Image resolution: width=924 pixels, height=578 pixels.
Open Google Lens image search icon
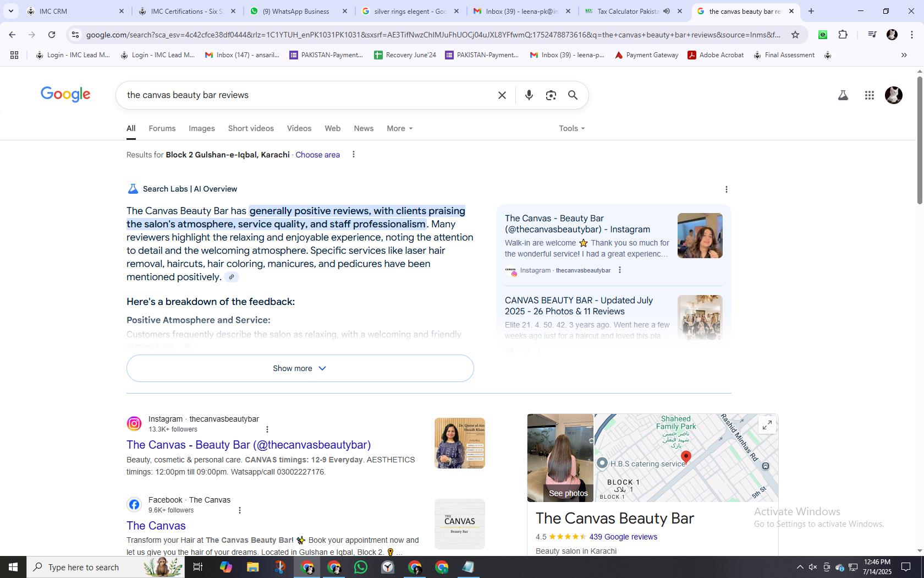click(551, 95)
